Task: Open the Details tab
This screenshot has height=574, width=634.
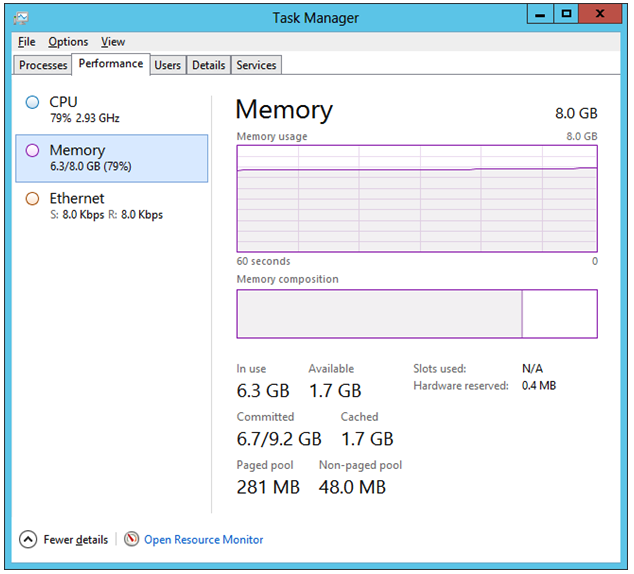Action: click(x=208, y=65)
